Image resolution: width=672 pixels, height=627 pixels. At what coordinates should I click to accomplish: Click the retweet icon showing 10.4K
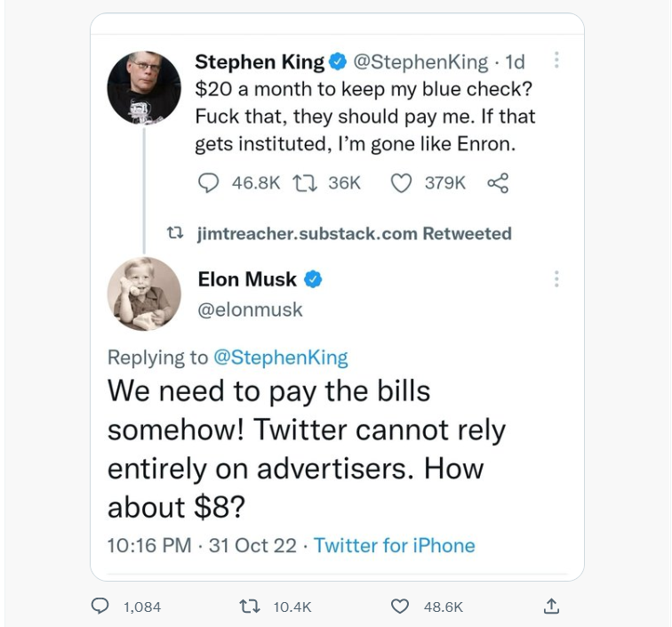pos(250,607)
